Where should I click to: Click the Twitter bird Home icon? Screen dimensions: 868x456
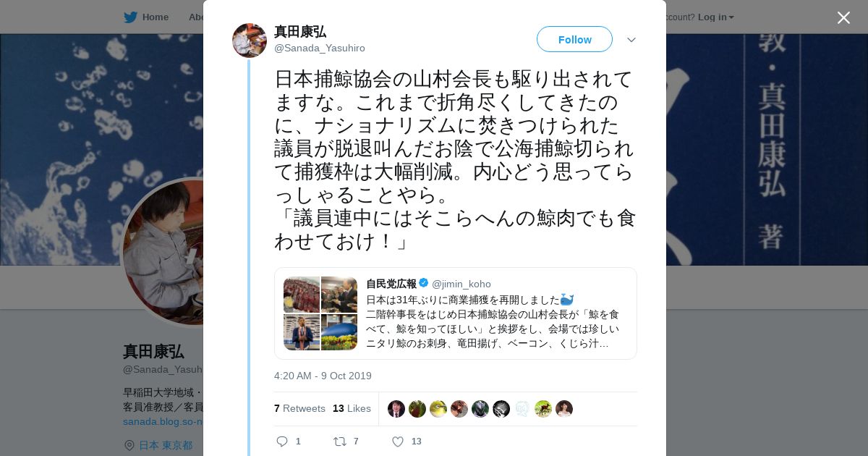pos(130,17)
